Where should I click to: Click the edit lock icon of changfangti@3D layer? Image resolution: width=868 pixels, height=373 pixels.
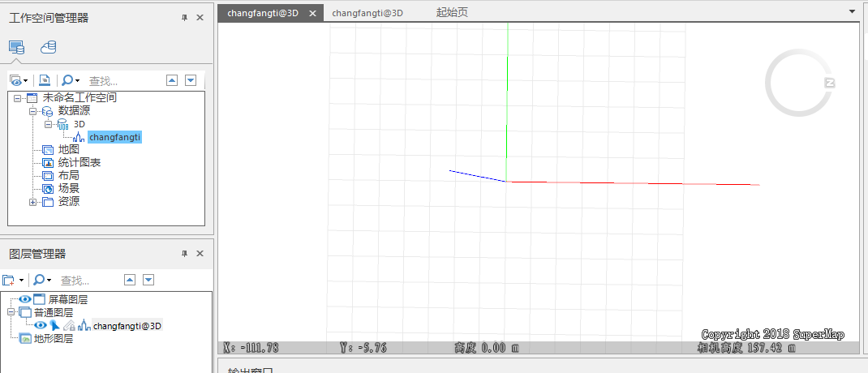click(x=69, y=325)
